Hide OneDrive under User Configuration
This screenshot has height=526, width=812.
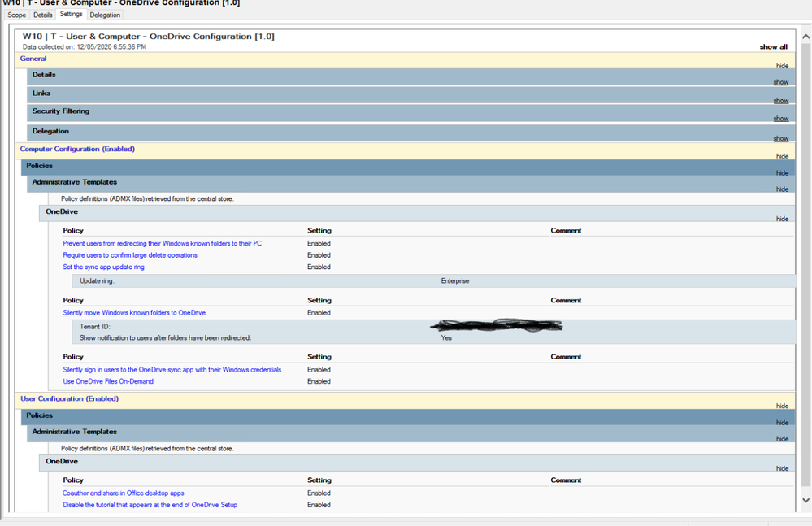pyautogui.click(x=782, y=468)
